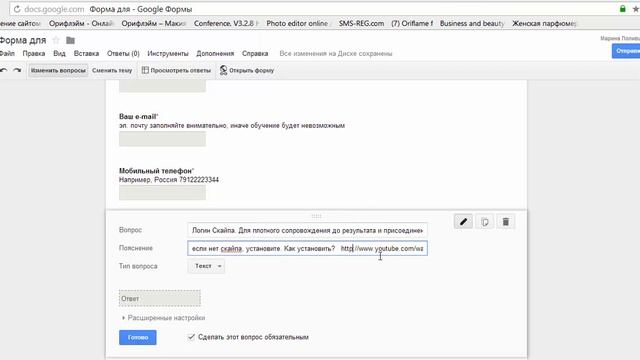Image resolution: width=640 pixels, height=360 pixels.
Task: Open the Правка menu
Action: (34, 53)
